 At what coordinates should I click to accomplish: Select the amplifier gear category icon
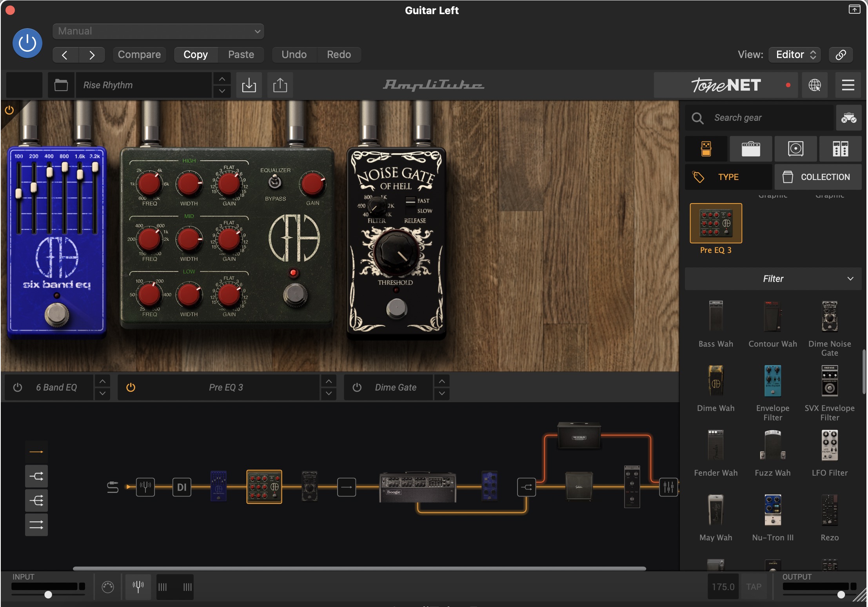tap(751, 149)
